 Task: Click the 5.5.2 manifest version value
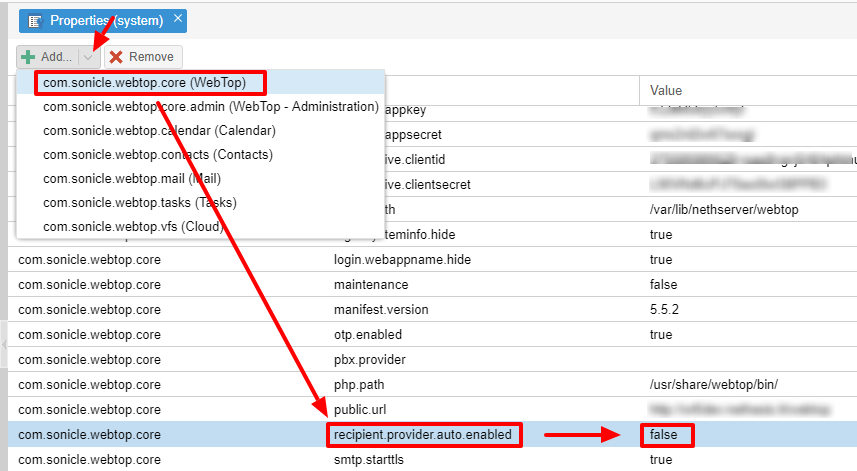[x=664, y=310]
